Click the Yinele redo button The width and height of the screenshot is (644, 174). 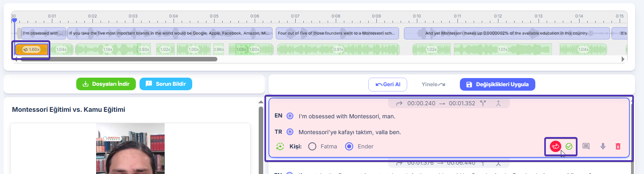tap(433, 85)
